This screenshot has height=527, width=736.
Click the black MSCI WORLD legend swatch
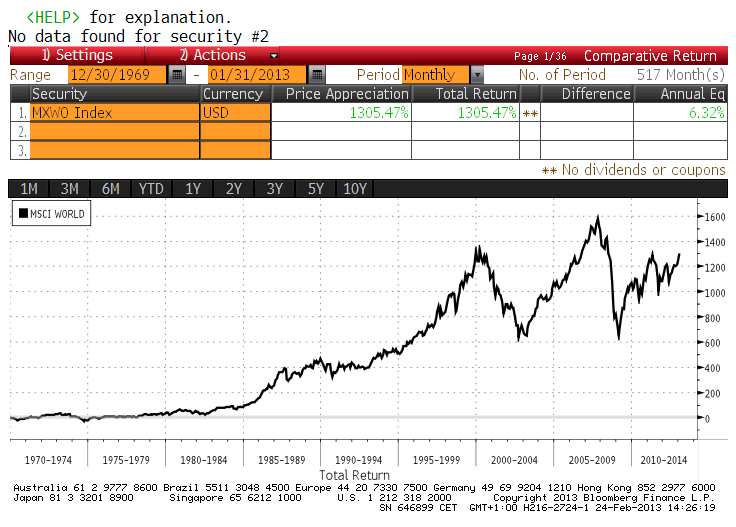tap(23, 214)
